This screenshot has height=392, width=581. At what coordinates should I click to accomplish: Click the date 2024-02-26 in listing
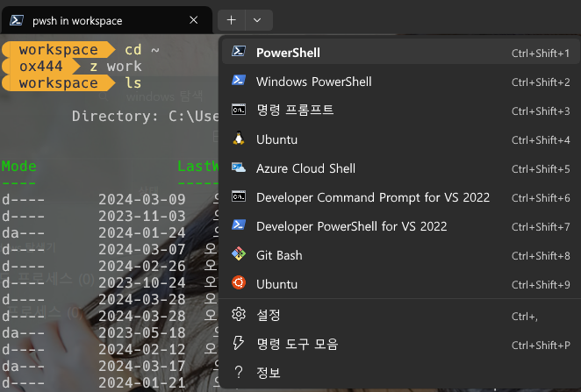pos(142,266)
